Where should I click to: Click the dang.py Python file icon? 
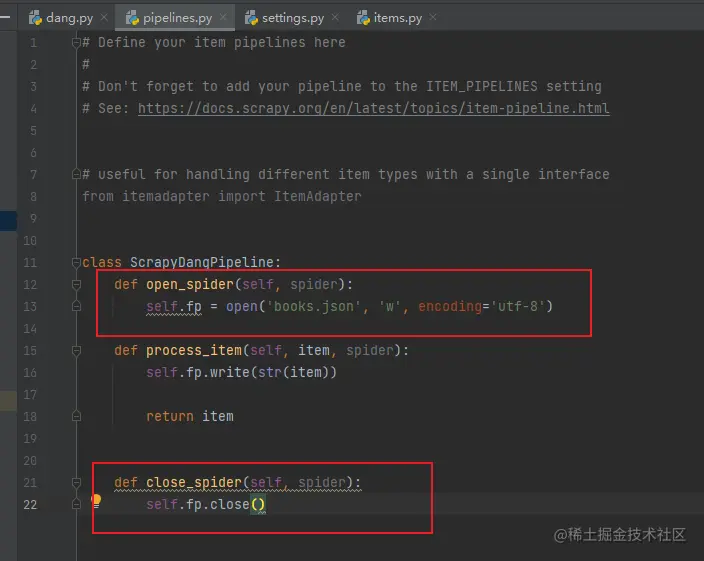(35, 18)
